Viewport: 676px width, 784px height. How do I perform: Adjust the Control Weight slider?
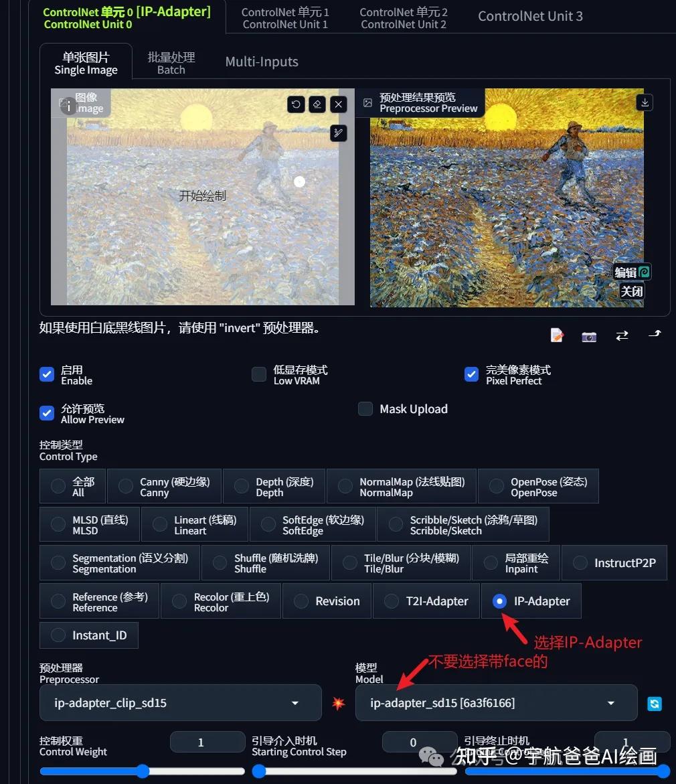(x=143, y=771)
